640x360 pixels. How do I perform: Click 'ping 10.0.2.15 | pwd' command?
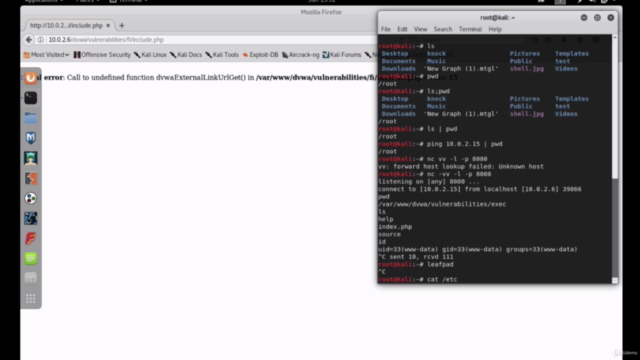coord(464,144)
